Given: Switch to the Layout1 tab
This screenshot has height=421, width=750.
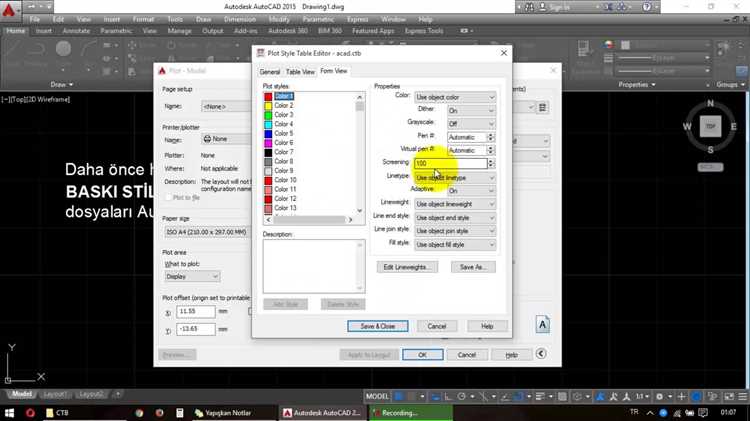Looking at the screenshot, I should click(55, 395).
